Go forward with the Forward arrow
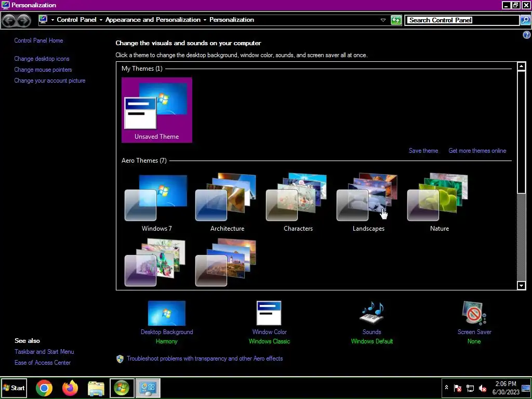532x399 pixels. (x=23, y=21)
